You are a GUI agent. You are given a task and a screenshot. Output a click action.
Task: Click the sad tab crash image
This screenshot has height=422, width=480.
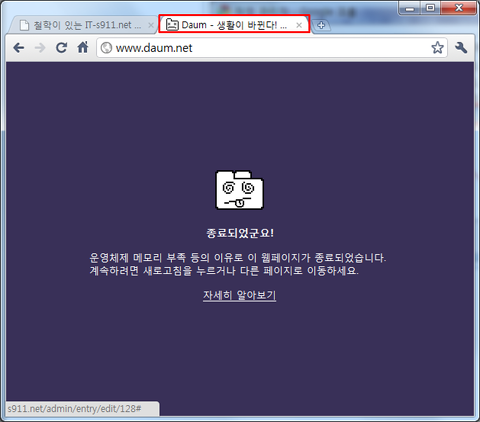pyautogui.click(x=240, y=190)
